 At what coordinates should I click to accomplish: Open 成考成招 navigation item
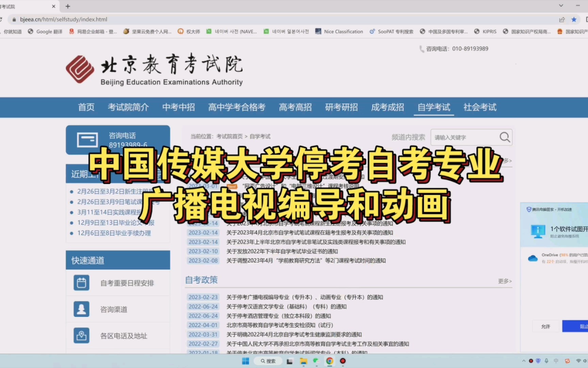[388, 107]
